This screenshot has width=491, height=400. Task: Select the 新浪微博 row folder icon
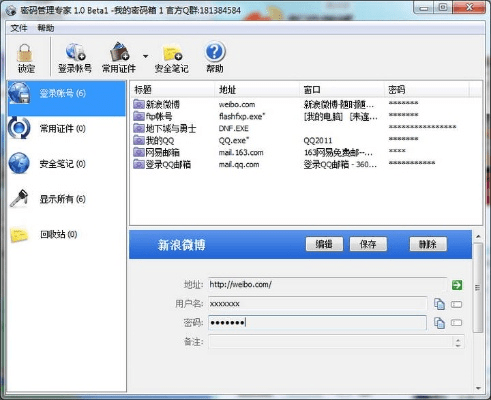(138, 104)
